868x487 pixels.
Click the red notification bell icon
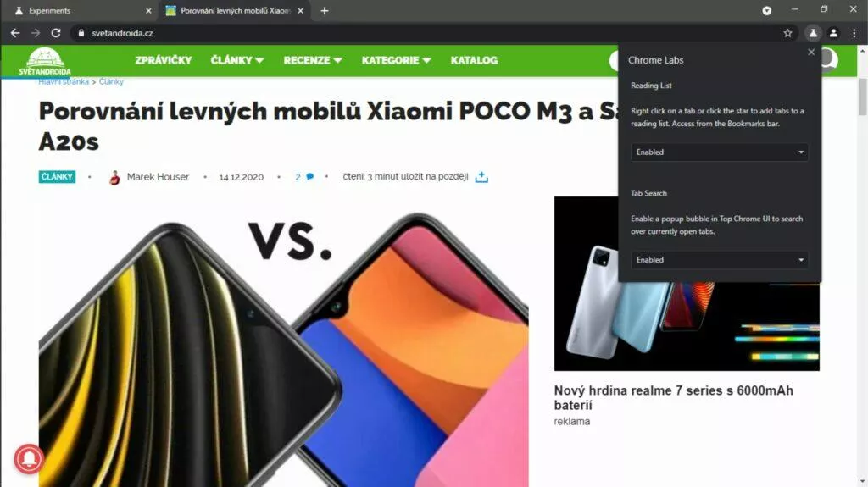tap(29, 459)
